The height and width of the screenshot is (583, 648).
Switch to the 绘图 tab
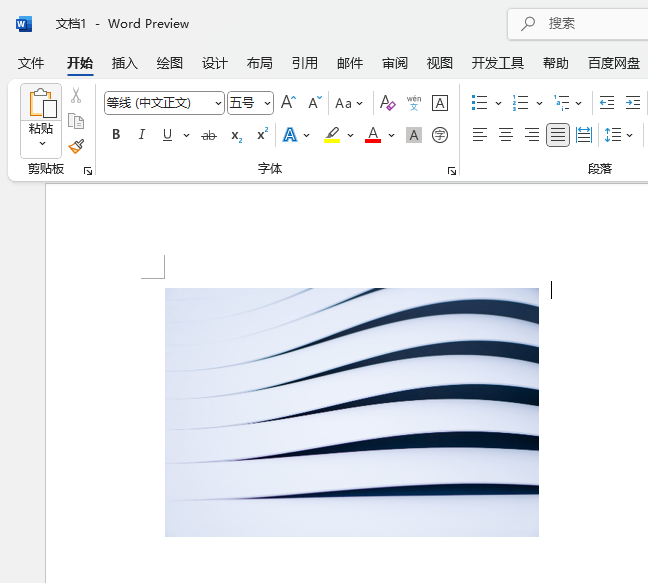pos(170,63)
